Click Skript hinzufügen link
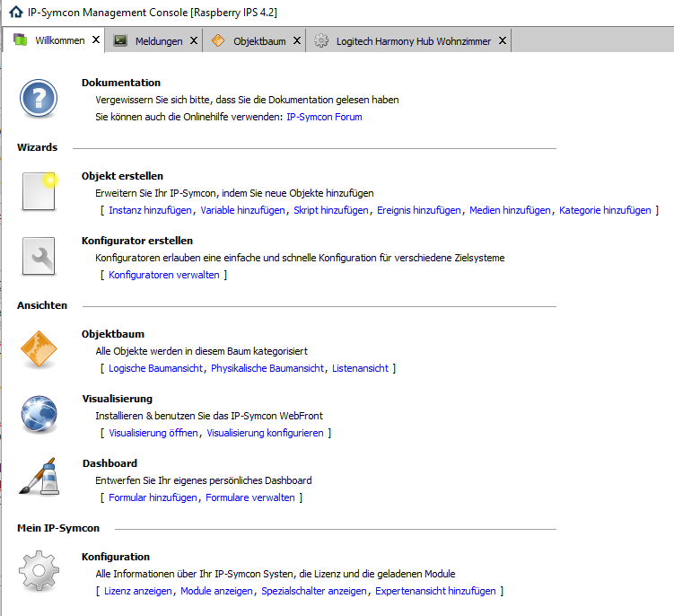The image size is (674, 616). pos(331,210)
